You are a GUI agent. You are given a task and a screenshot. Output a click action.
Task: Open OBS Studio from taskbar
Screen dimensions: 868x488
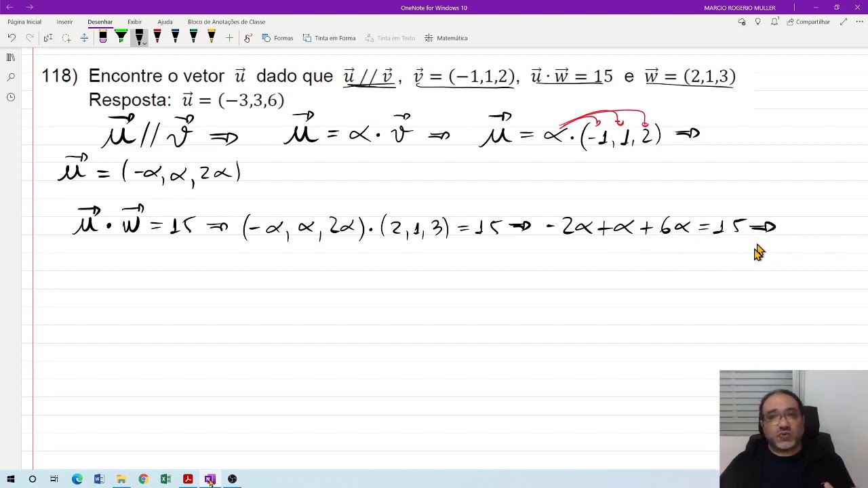pyautogui.click(x=232, y=479)
